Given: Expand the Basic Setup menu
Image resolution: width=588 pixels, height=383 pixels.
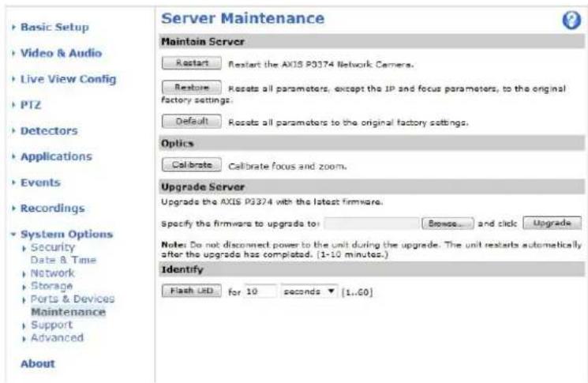Looking at the screenshot, I should tap(54, 28).
